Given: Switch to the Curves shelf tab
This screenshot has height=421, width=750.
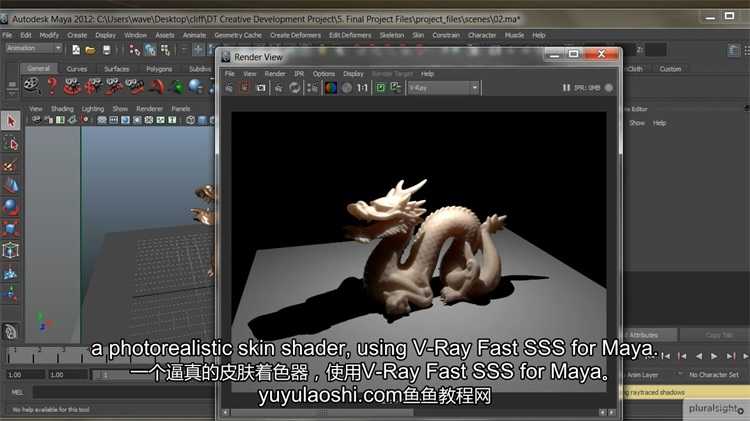Looking at the screenshot, I should click(x=77, y=69).
